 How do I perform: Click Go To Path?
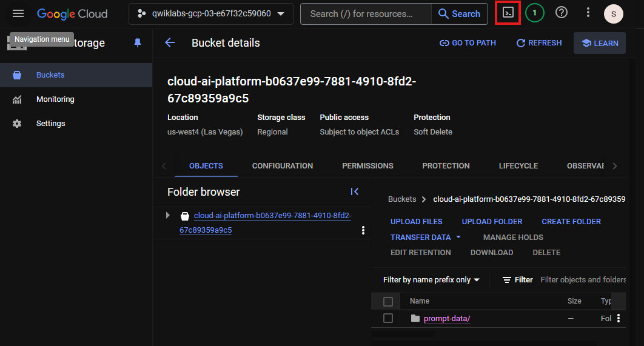pos(468,42)
